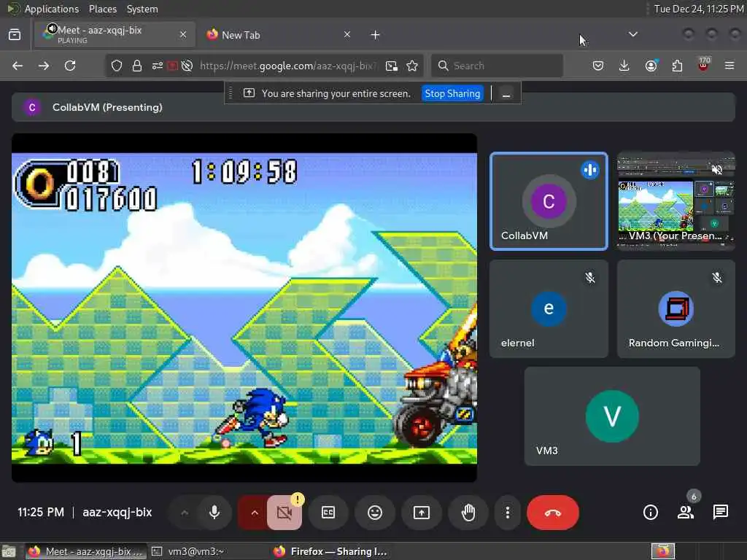Open chat with everyone panel
This screenshot has height=560, width=747.
pyautogui.click(x=720, y=513)
